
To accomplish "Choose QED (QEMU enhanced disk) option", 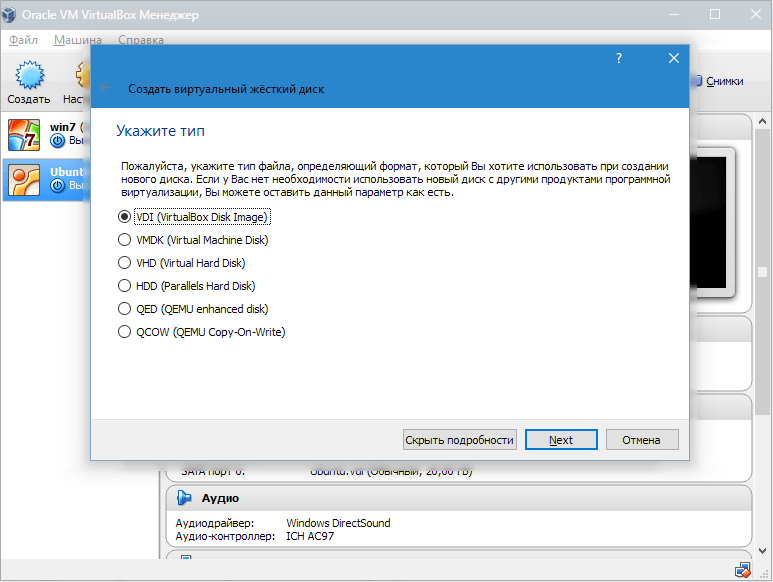I will [x=125, y=309].
